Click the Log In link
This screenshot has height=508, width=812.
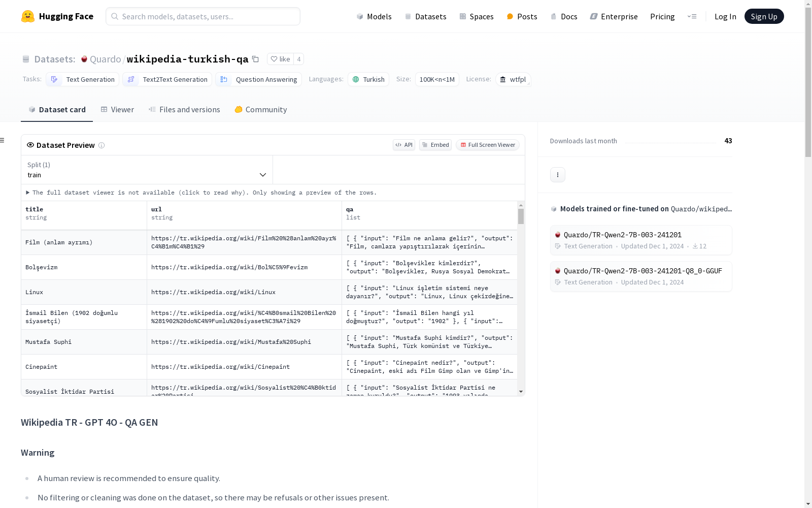coord(725,16)
